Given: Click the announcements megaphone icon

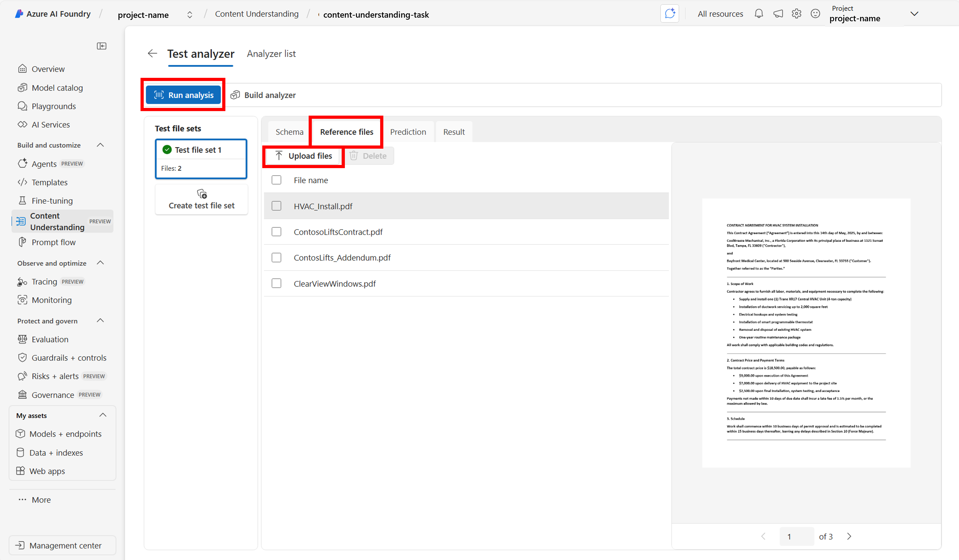Looking at the screenshot, I should pyautogui.click(x=778, y=14).
